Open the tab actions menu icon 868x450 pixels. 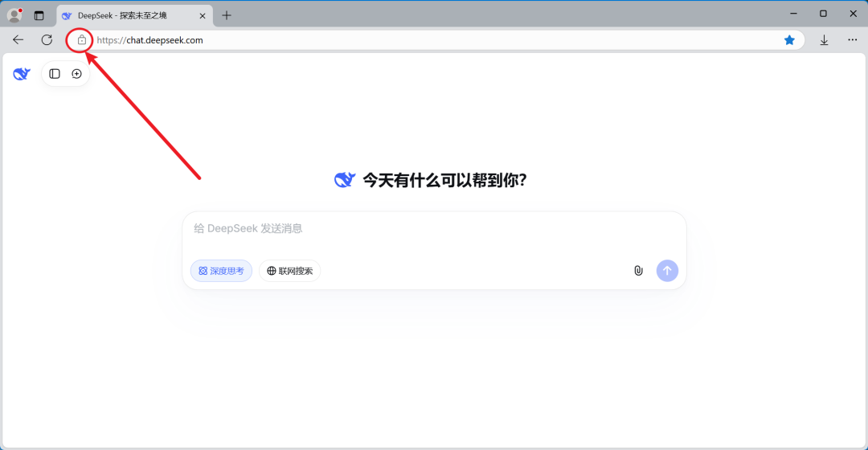pyautogui.click(x=39, y=15)
